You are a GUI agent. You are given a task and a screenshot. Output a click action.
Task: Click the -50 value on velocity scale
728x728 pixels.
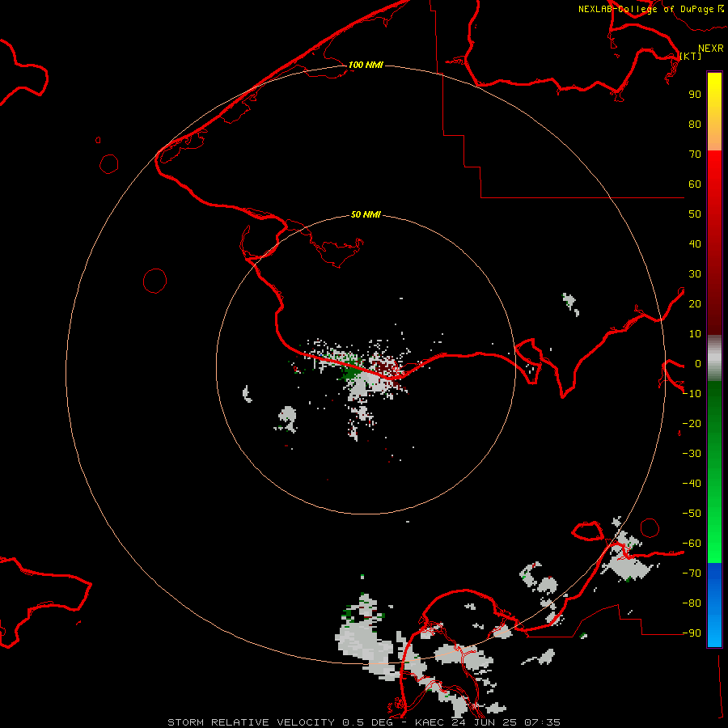click(x=692, y=514)
